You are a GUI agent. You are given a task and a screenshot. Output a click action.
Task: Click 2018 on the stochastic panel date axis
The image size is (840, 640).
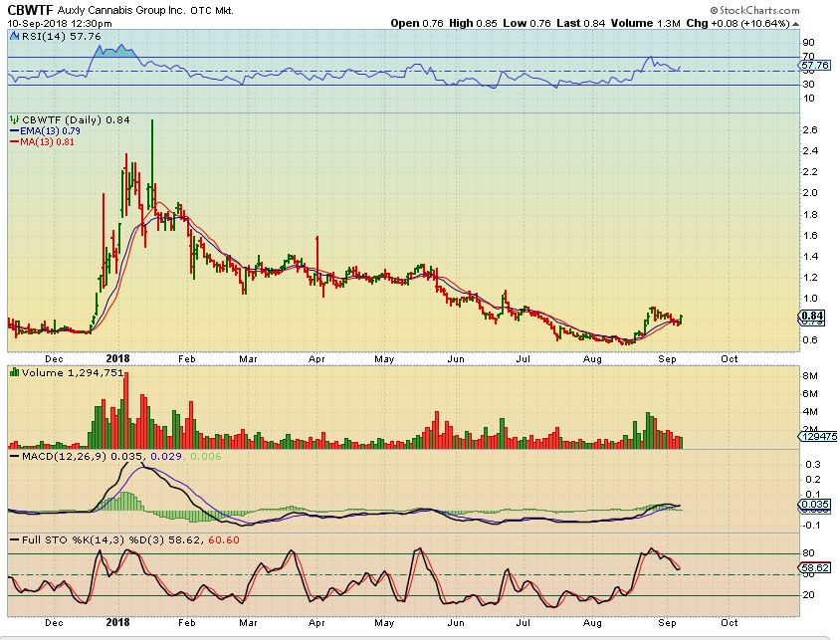(x=117, y=622)
